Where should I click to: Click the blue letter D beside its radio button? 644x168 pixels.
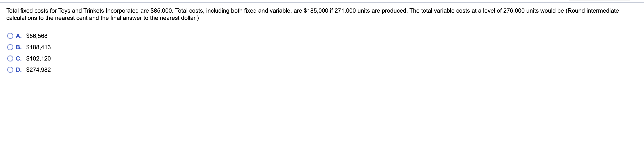(18, 70)
